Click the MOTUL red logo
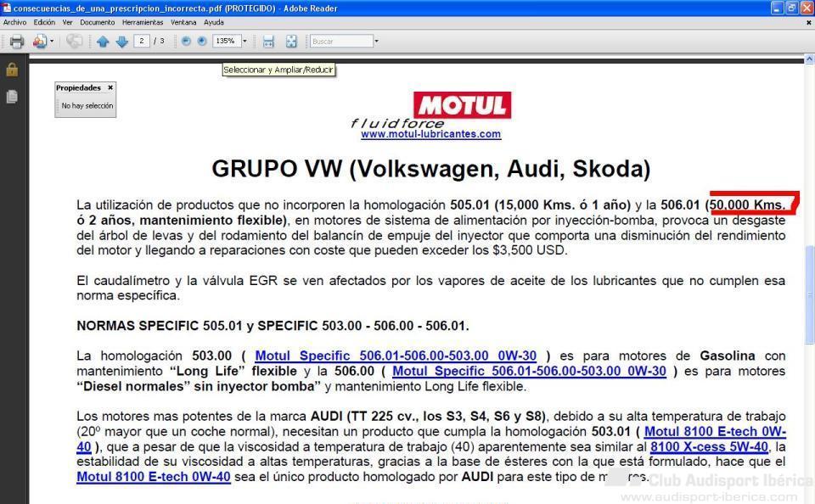 pyautogui.click(x=462, y=105)
